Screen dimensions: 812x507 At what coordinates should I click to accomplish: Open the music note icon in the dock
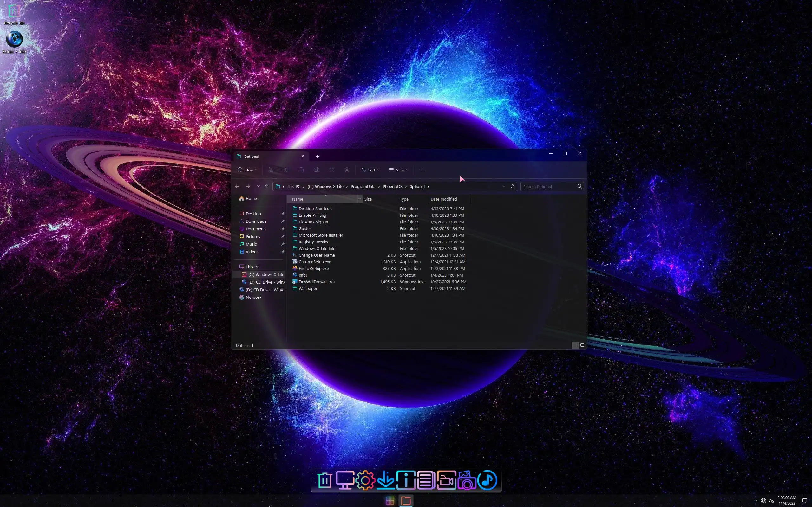click(x=487, y=480)
